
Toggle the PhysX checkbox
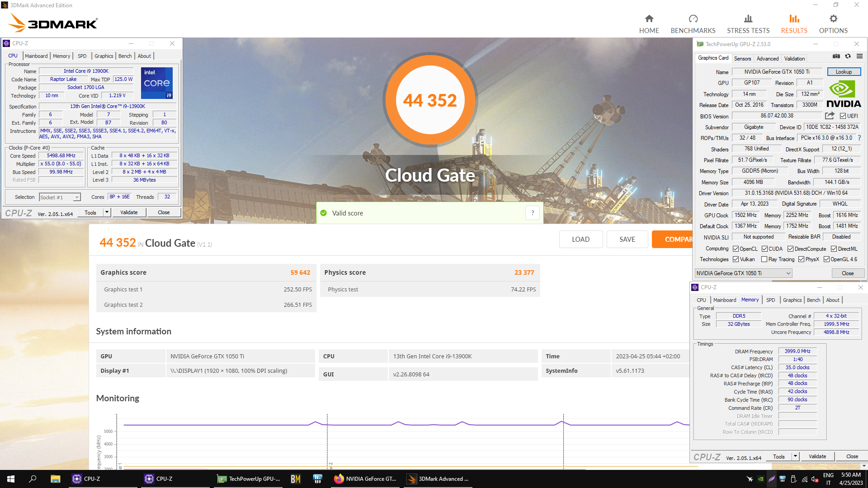(801, 259)
